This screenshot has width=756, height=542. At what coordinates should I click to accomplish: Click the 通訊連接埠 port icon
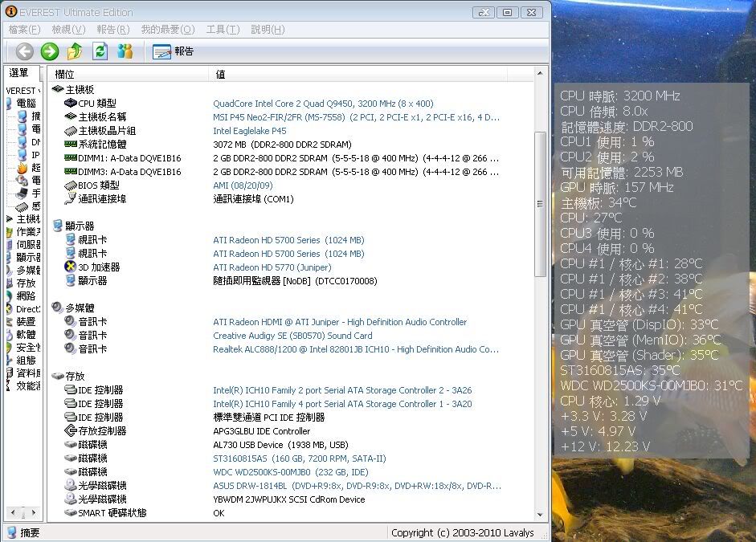(71, 198)
